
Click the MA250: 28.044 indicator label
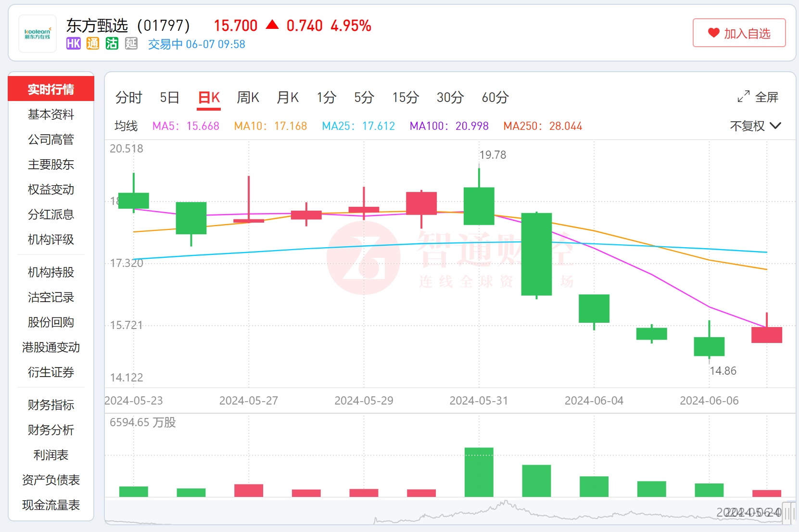coord(543,126)
